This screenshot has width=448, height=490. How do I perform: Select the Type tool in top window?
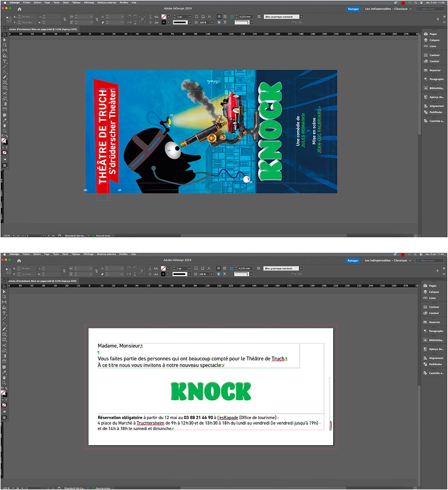tap(4, 62)
